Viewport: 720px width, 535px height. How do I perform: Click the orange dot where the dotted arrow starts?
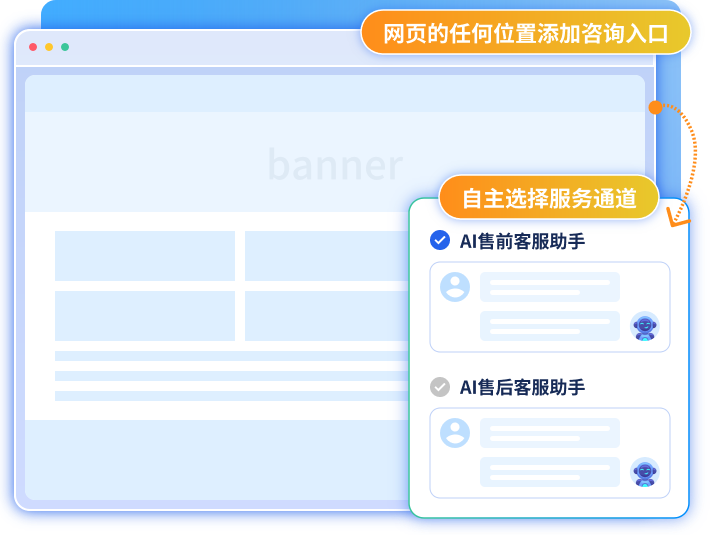[x=655, y=107]
